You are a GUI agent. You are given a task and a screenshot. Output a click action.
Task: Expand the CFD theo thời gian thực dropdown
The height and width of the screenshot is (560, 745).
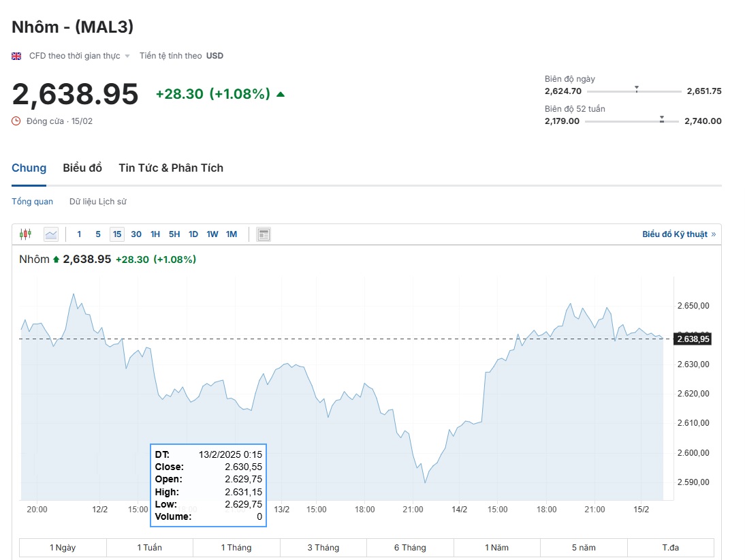click(x=127, y=56)
